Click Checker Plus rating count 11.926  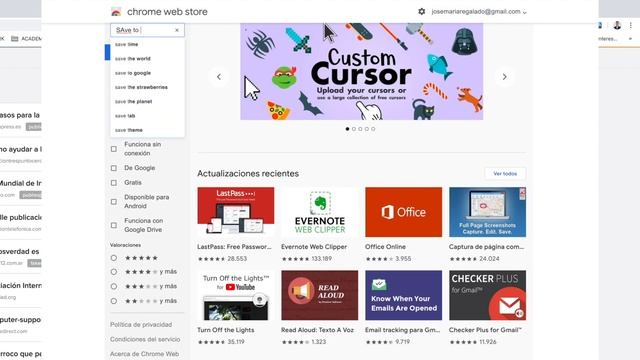coord(487,342)
